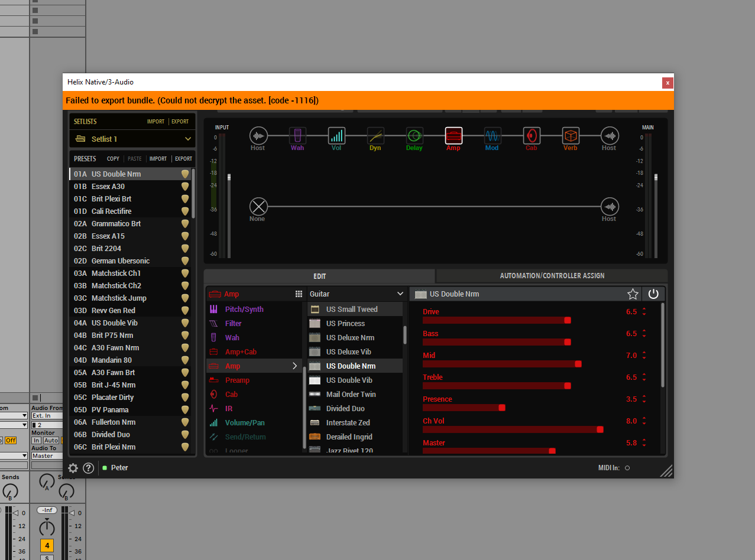Select the Cab block in signal path
Viewport: 755px width, 560px height.
click(532, 136)
